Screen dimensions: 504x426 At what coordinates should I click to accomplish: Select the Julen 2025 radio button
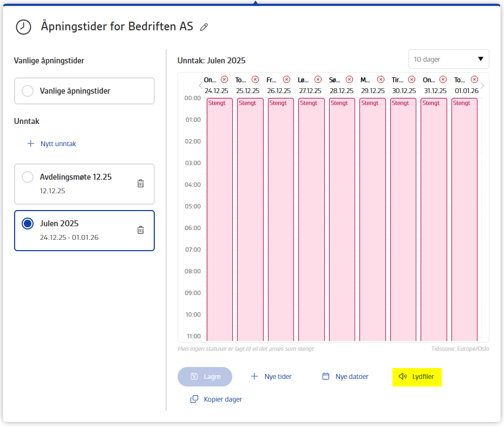28,224
